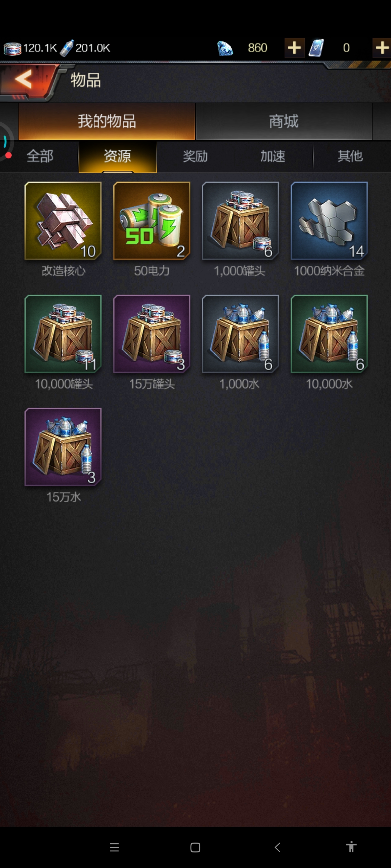Select the 改造核心 item icon

(63, 221)
